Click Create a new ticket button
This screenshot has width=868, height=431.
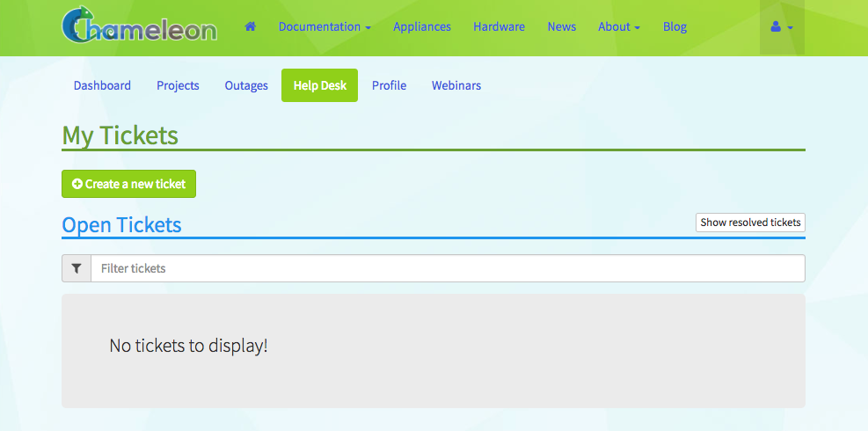tap(128, 184)
